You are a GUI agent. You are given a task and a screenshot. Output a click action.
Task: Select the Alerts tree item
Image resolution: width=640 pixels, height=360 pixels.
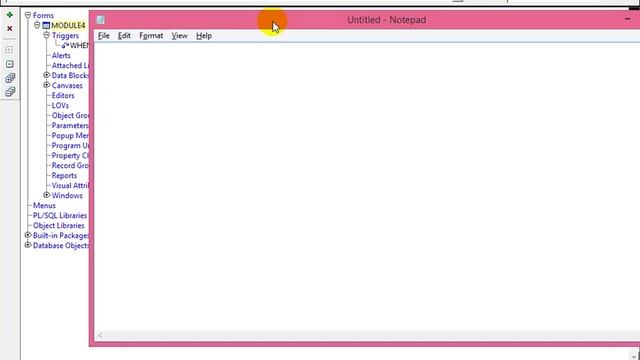pyautogui.click(x=61, y=56)
